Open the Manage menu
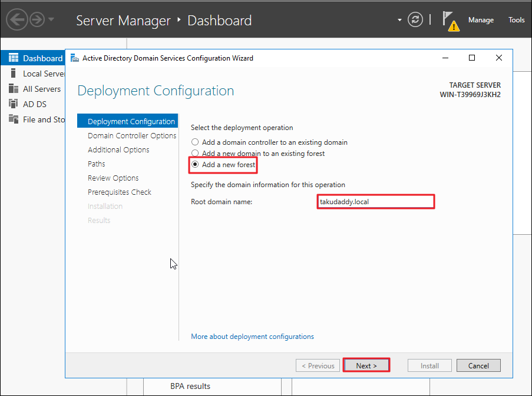Viewport: 532px width, 396px height. [x=481, y=20]
